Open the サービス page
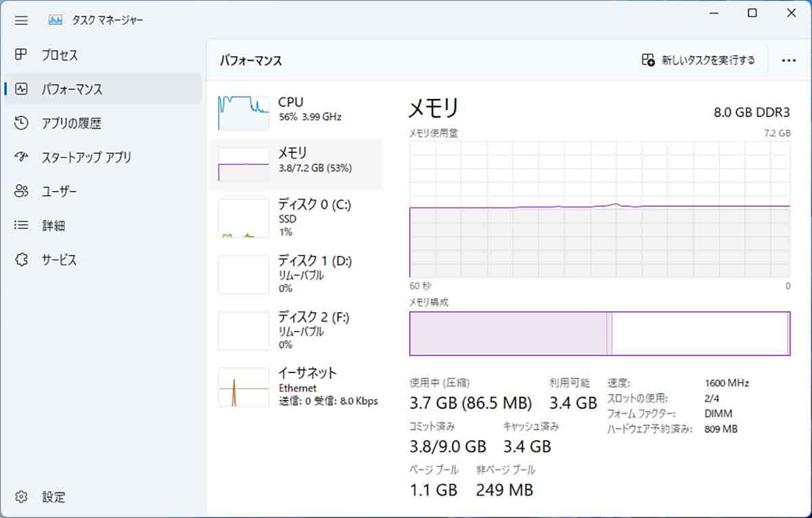This screenshot has height=518, width=812. [103, 260]
